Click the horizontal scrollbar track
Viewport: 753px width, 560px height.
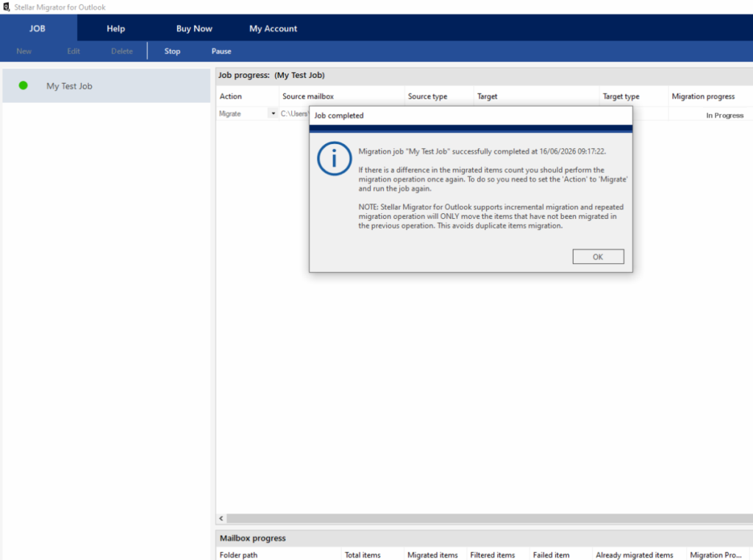click(x=490, y=518)
